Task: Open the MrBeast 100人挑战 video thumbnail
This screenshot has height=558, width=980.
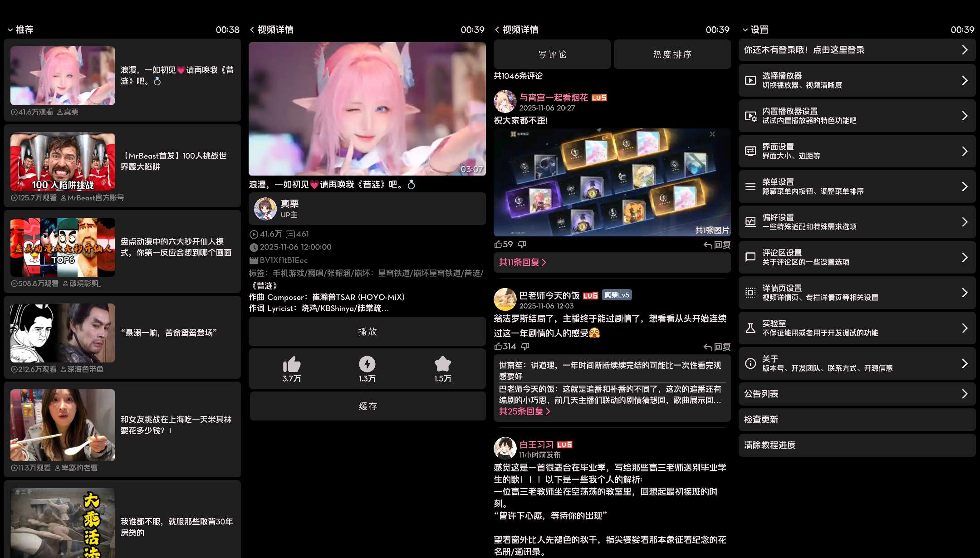Action: pyautogui.click(x=63, y=162)
